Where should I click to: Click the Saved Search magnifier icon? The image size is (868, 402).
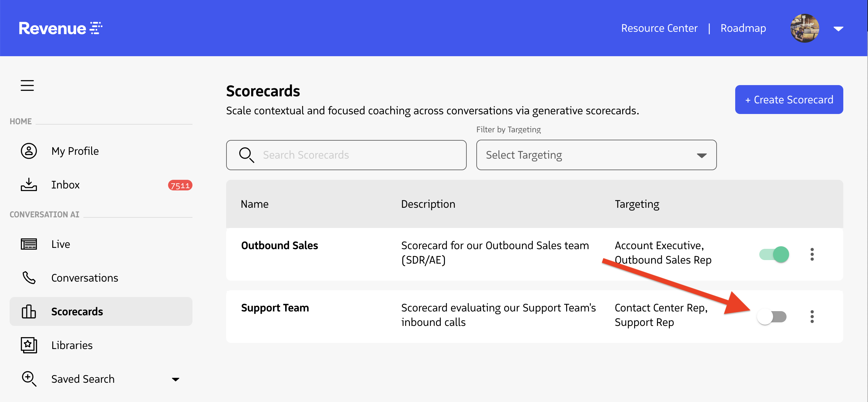click(x=29, y=379)
